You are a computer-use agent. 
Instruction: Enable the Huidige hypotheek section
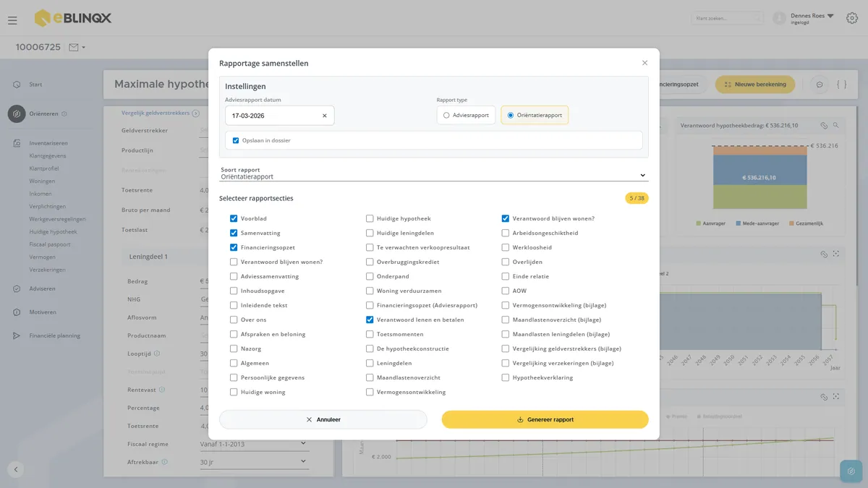click(x=370, y=218)
